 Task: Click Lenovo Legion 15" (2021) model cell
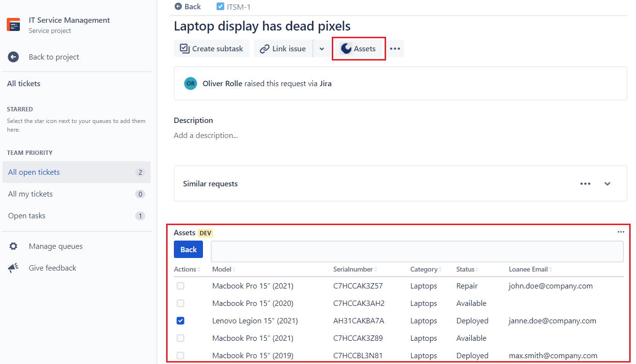(255, 321)
